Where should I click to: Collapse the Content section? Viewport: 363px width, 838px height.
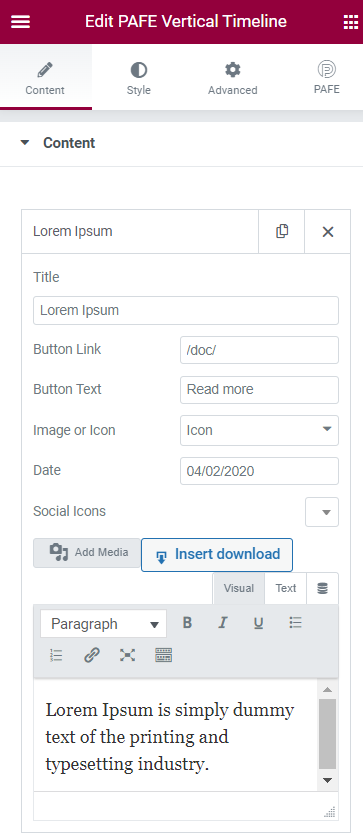tap(58, 143)
